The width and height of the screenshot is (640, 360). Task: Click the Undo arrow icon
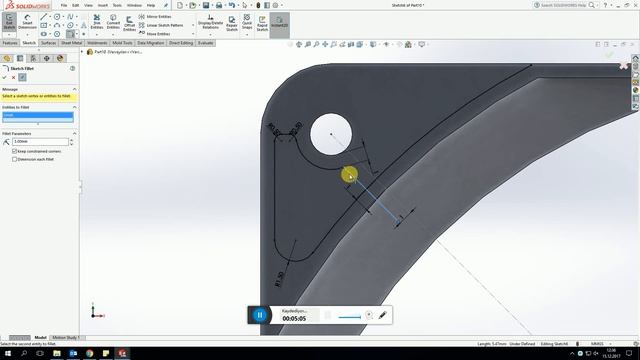tap(231, 5)
